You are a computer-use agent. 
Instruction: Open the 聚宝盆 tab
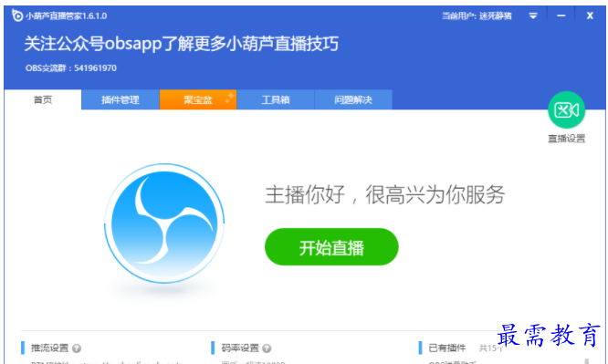[198, 99]
